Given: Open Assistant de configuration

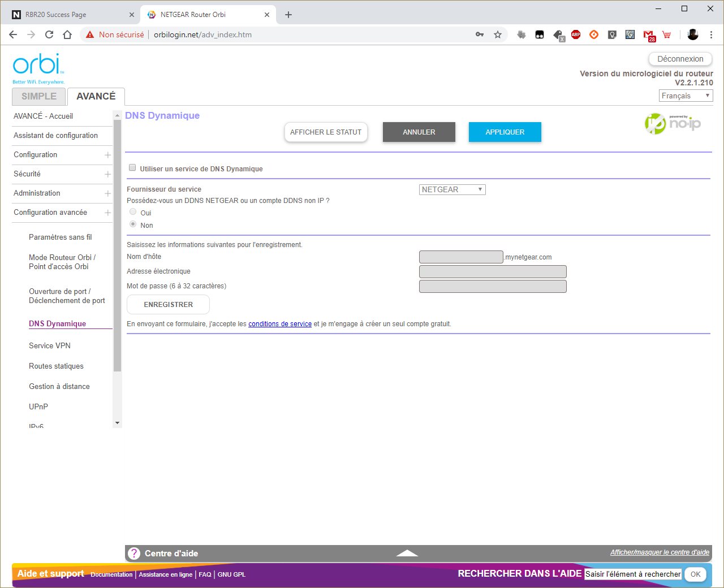Looking at the screenshot, I should pyautogui.click(x=55, y=135).
